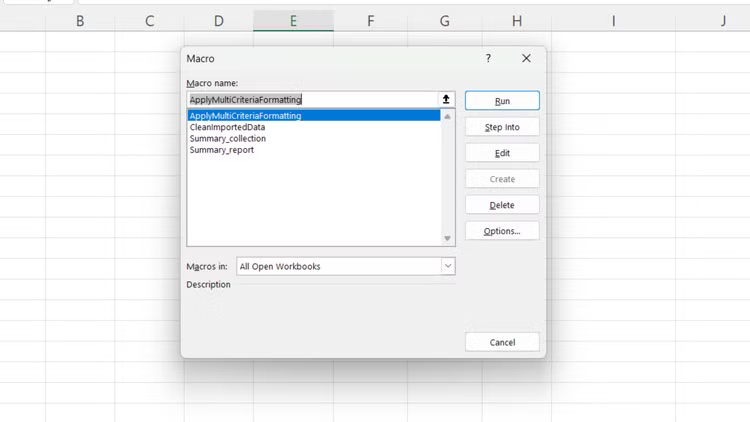
Task: Select ApplyMultiCriteriaFormatting in the macro list
Action: pos(314,116)
